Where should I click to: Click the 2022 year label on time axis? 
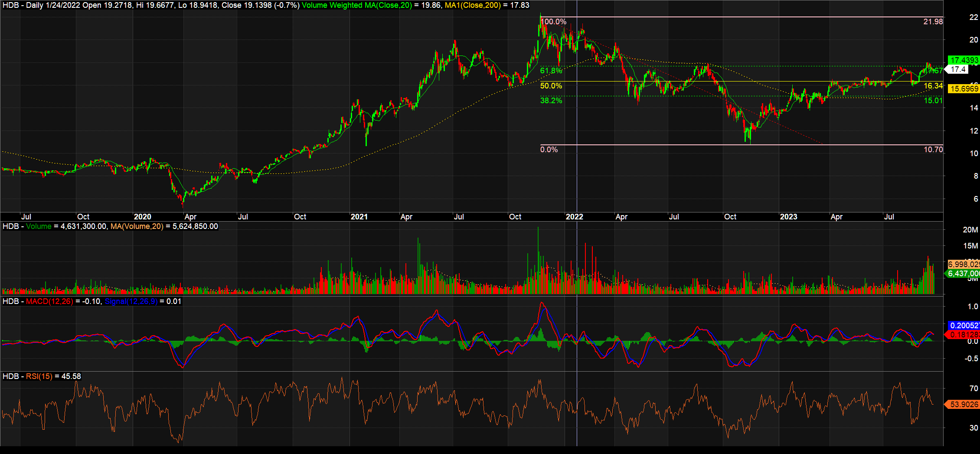click(x=575, y=217)
